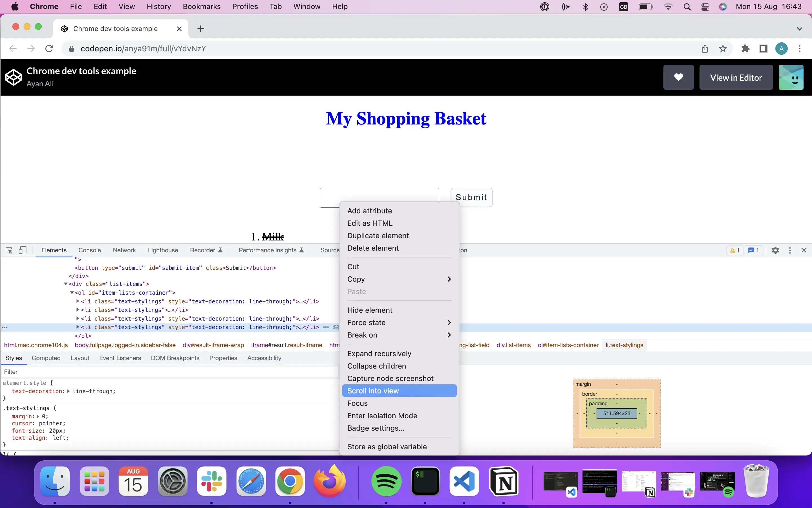Click the address bar URL
This screenshot has width=812, height=508.
point(143,49)
